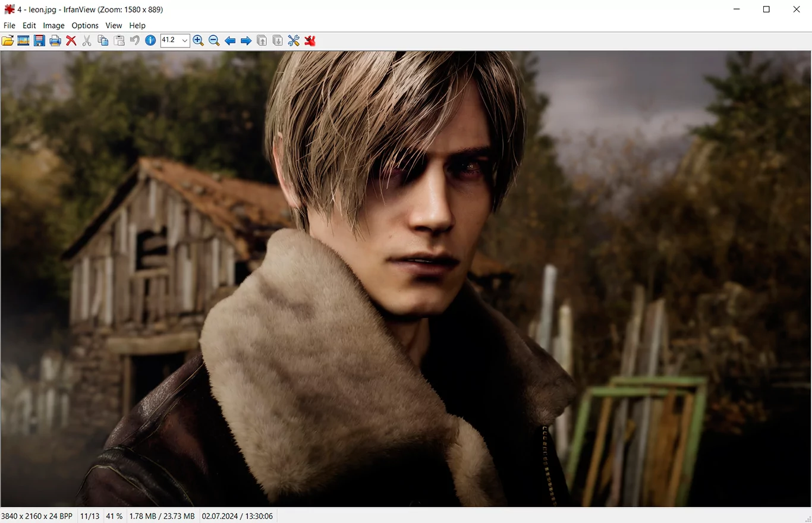The image size is (812, 523).
Task: Open the Image menu
Action: [53, 26]
